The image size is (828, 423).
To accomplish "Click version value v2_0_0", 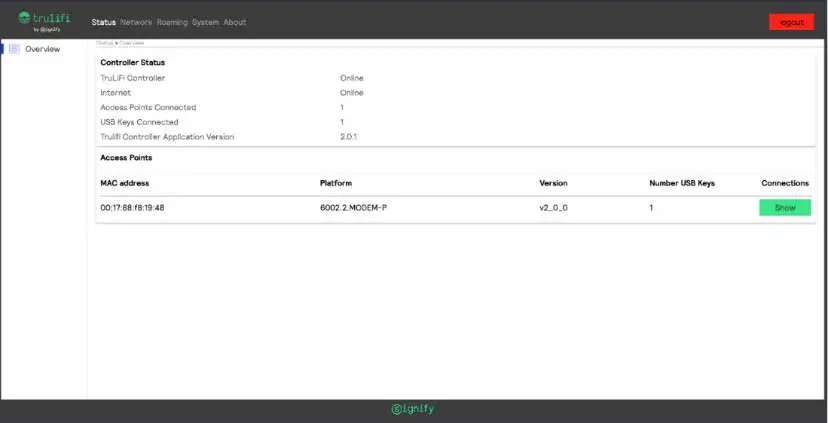I will pyautogui.click(x=553, y=208).
